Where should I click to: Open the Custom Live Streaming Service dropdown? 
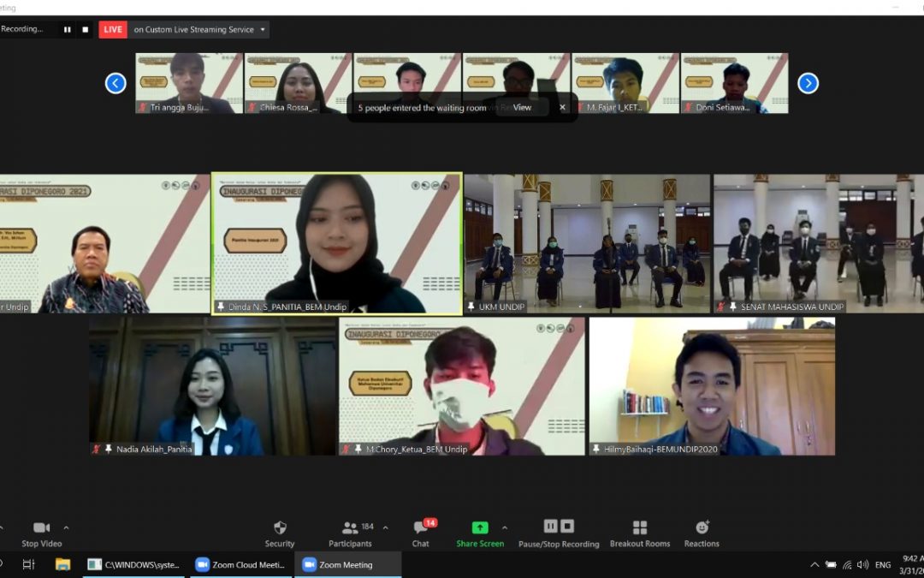pyautogui.click(x=263, y=29)
